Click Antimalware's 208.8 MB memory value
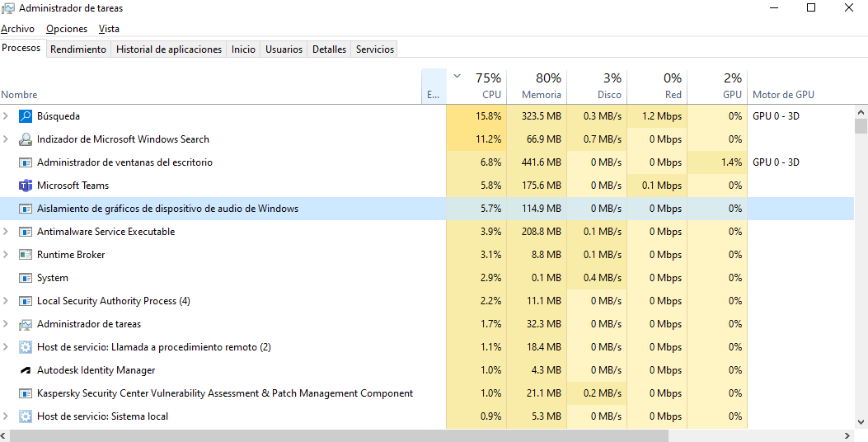Screen dimensions: 868x442 [x=541, y=232]
